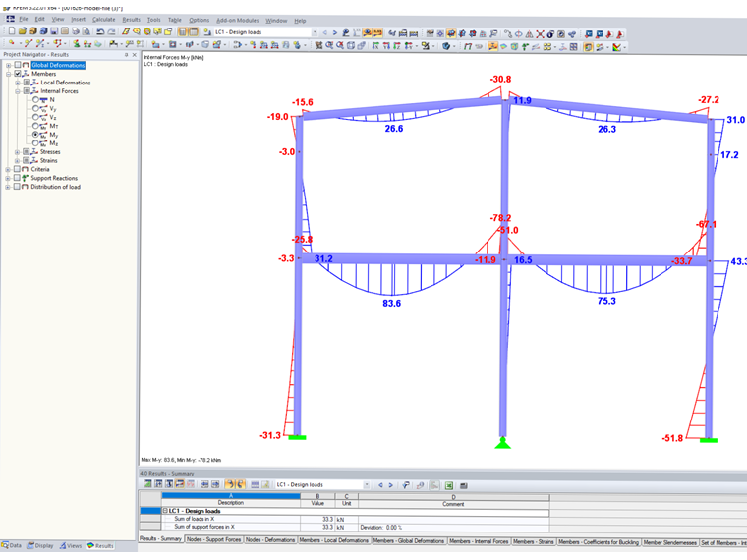Click Distribution of load tree item
The width and height of the screenshot is (747, 560).
(x=55, y=187)
